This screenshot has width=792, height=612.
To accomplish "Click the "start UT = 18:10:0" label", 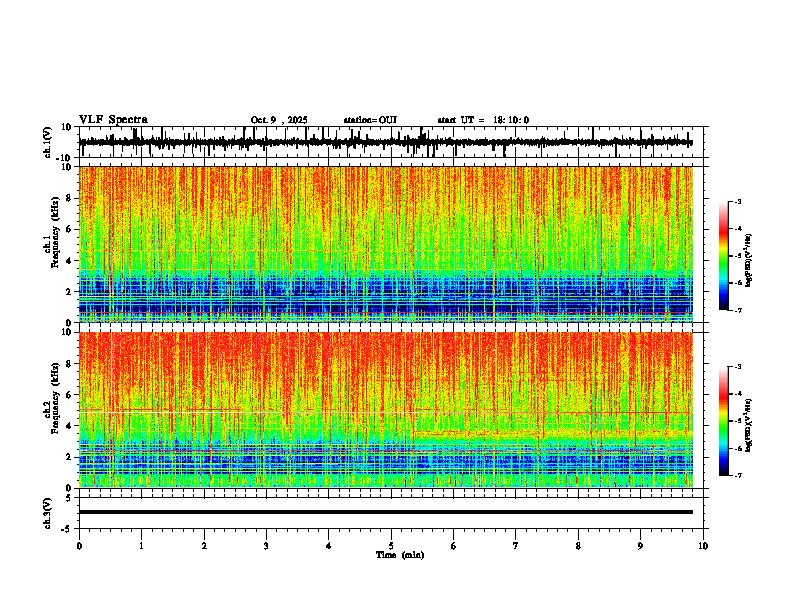I will tap(483, 120).
